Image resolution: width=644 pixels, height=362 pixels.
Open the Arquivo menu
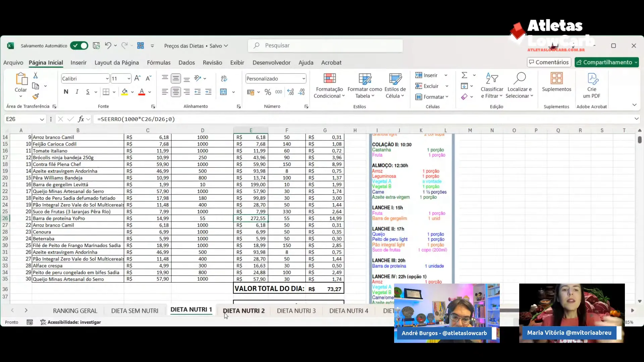13,63
